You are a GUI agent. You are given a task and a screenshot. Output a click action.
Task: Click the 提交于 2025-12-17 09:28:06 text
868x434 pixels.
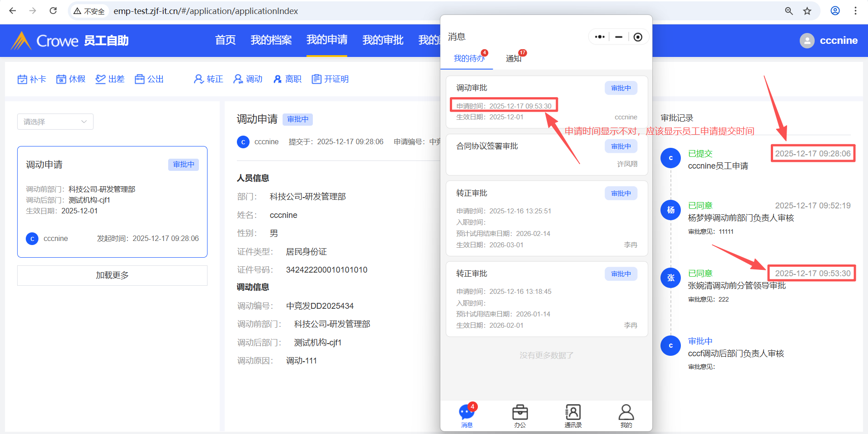pos(336,142)
